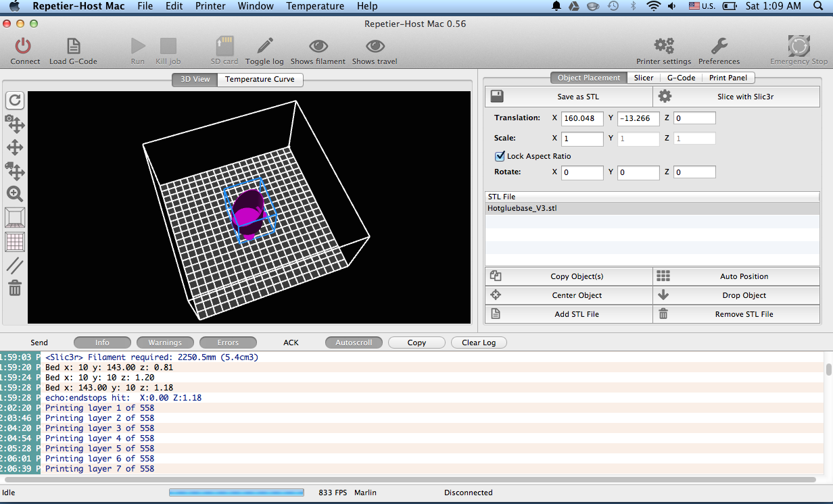Toggle the ACK log filter
Image resolution: width=833 pixels, height=504 pixels.
[291, 343]
